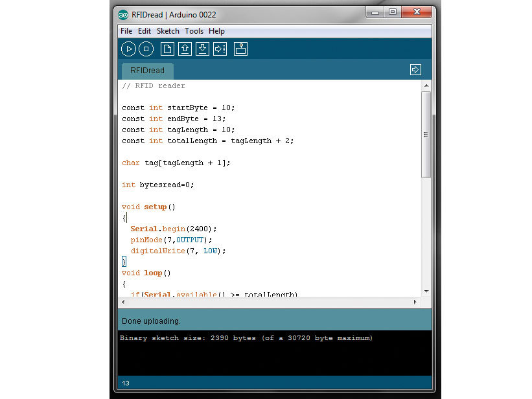Select the RFIDread sketch tab
Screen dimensions: 532x399
[x=147, y=71]
